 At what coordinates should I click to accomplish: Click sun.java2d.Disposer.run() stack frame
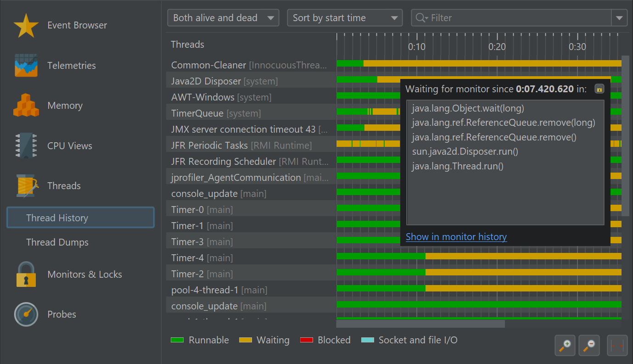point(465,151)
